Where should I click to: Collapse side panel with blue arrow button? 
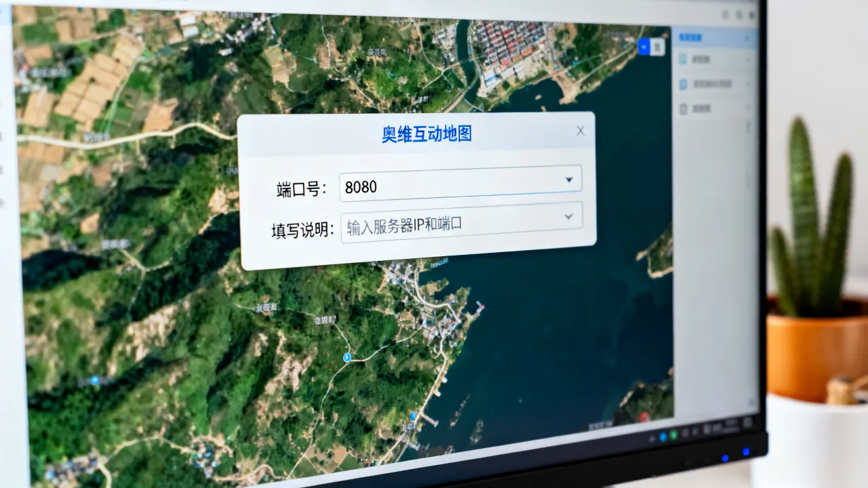[644, 46]
